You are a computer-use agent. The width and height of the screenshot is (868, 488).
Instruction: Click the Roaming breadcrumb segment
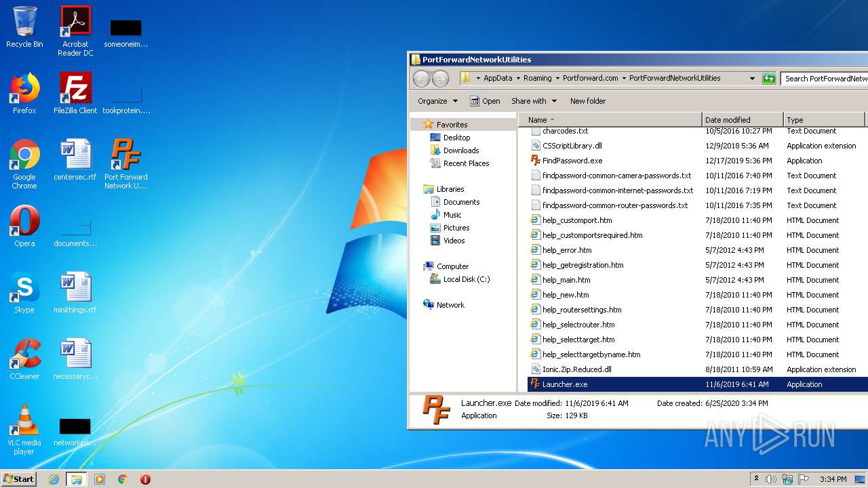click(x=538, y=78)
